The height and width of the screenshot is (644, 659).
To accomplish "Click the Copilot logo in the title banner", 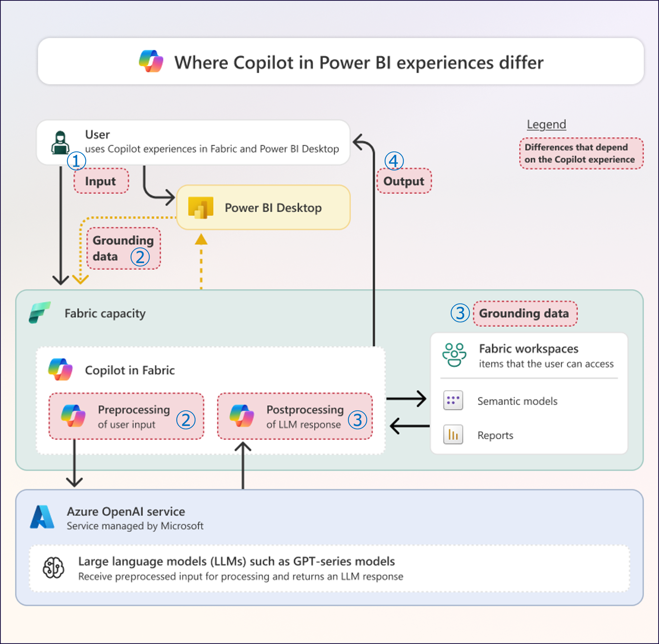I will 151,62.
